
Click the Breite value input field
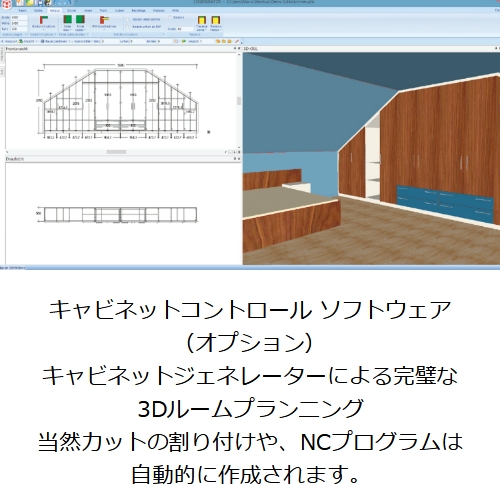pos(19,17)
